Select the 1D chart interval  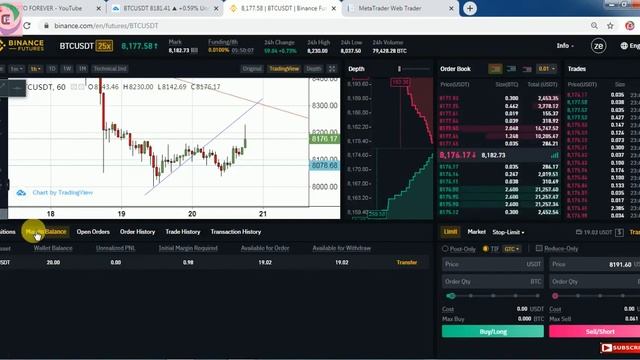(x=52, y=69)
